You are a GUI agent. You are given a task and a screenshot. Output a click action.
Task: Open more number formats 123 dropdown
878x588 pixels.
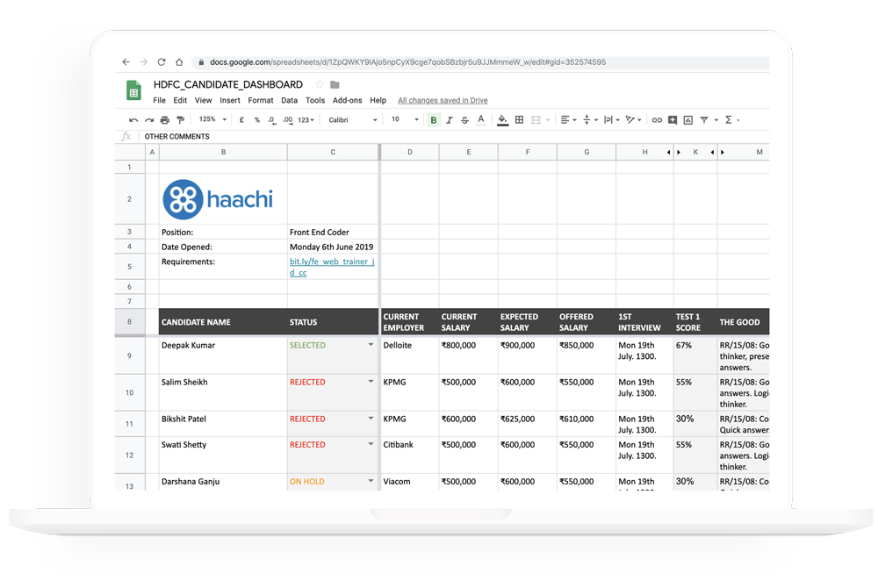pyautogui.click(x=306, y=119)
